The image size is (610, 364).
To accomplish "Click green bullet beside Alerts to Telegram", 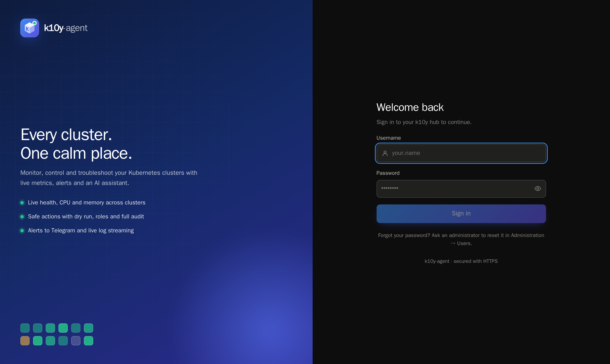I will [22, 230].
